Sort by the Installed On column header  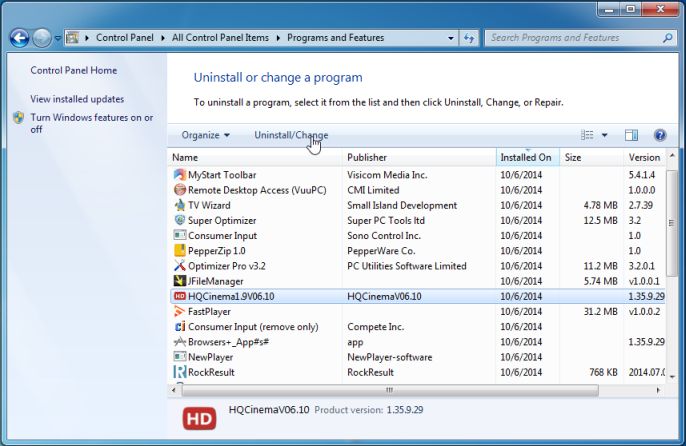pyautogui.click(x=528, y=158)
